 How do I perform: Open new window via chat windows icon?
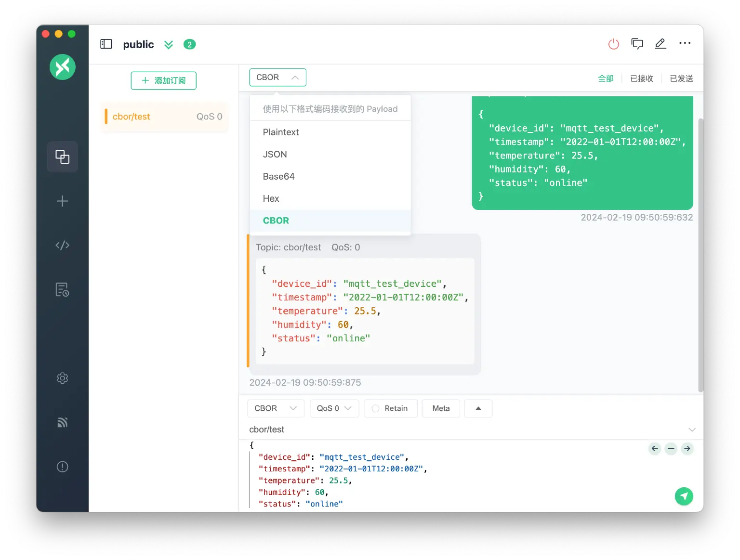[x=637, y=44]
